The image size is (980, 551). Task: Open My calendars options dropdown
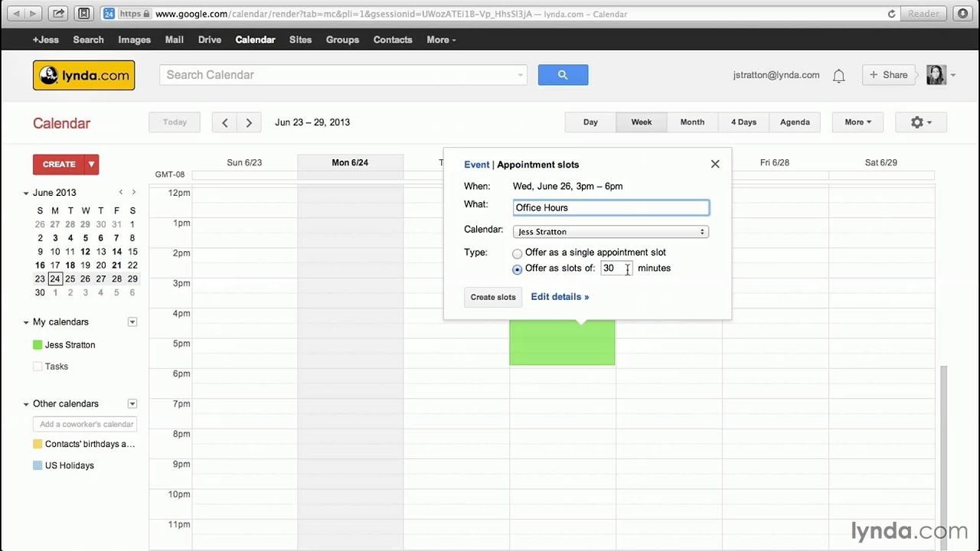tap(132, 322)
